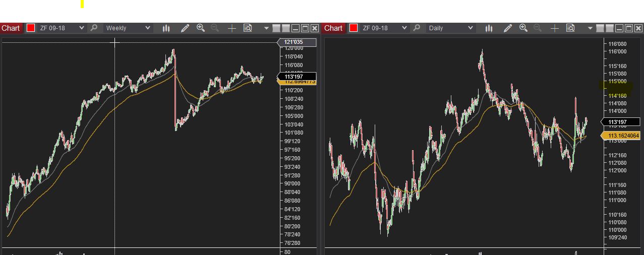Zoom out on the Weekly chart

(215, 28)
